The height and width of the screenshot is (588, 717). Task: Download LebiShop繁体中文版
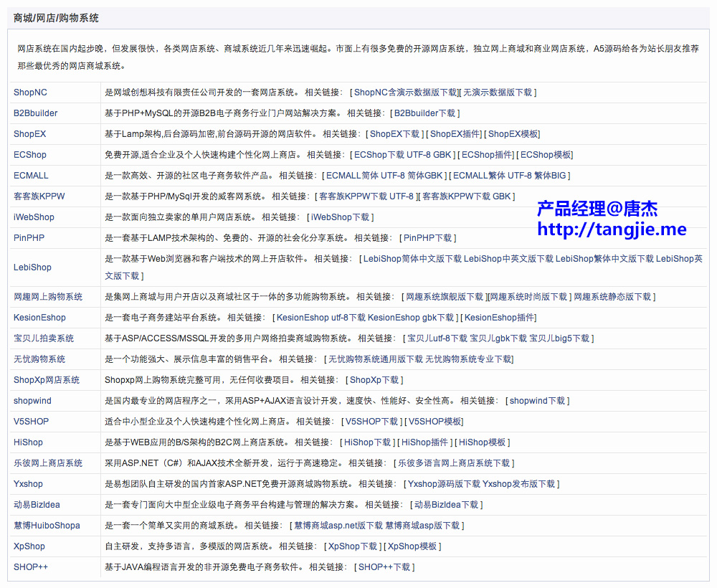coord(604,260)
